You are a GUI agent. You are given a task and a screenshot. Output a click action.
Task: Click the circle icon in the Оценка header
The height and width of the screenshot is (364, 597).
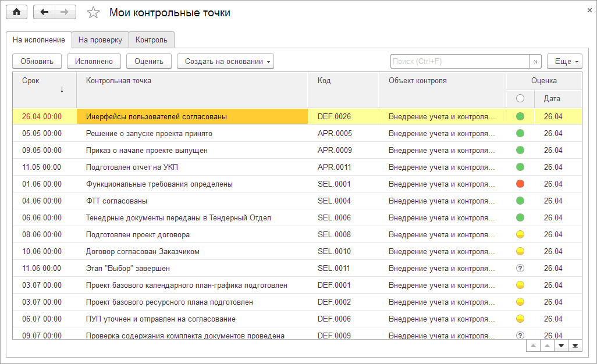tap(520, 98)
